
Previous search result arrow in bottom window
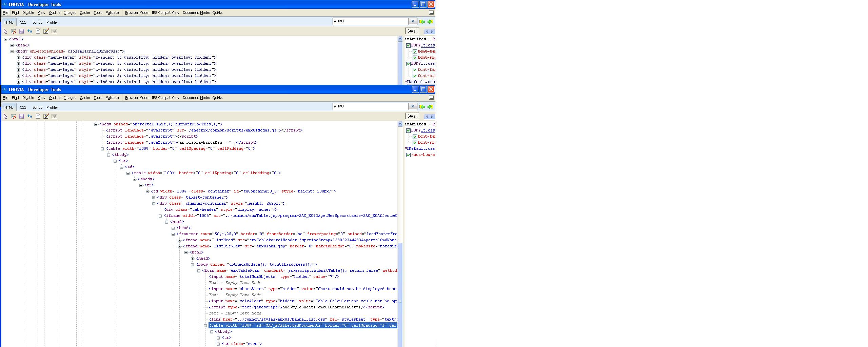(422, 107)
